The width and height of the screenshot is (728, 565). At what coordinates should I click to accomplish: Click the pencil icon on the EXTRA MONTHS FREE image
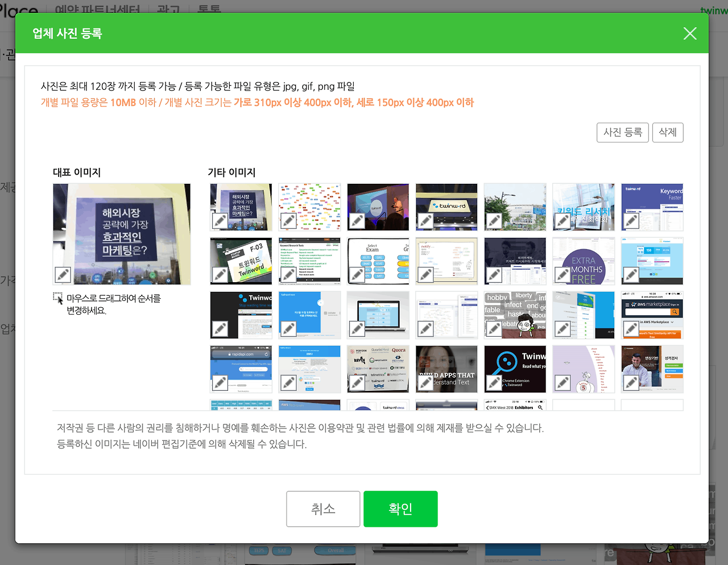pos(562,275)
